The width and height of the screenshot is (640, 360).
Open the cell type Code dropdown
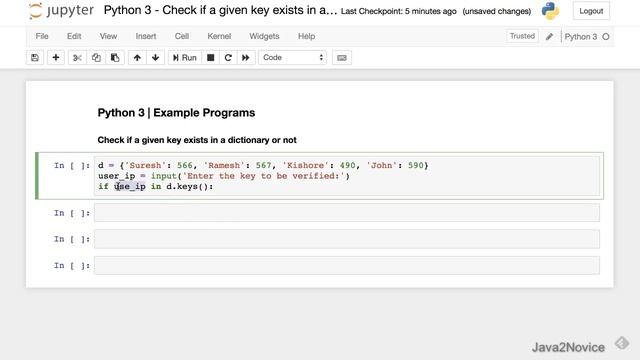coord(292,58)
